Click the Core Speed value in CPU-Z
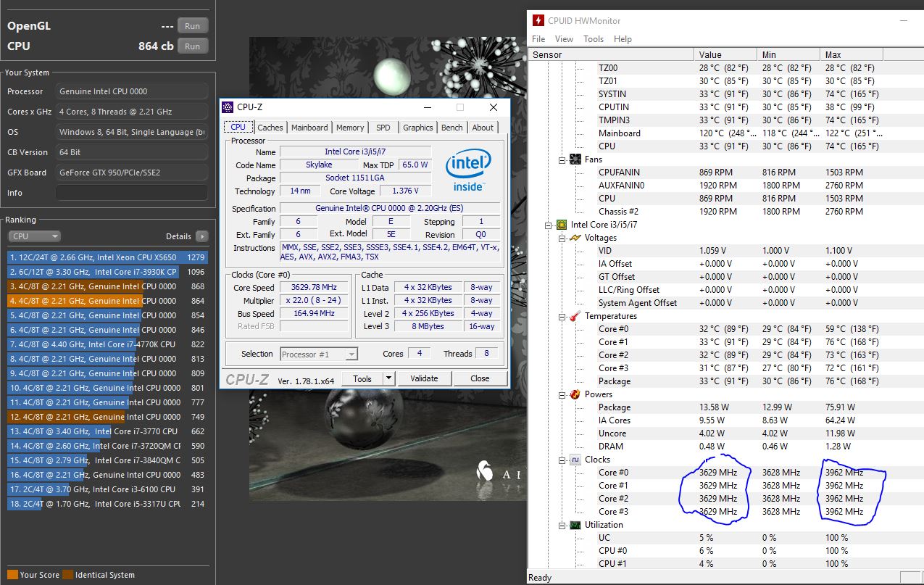Screen dimensions: 924x585 315,288
